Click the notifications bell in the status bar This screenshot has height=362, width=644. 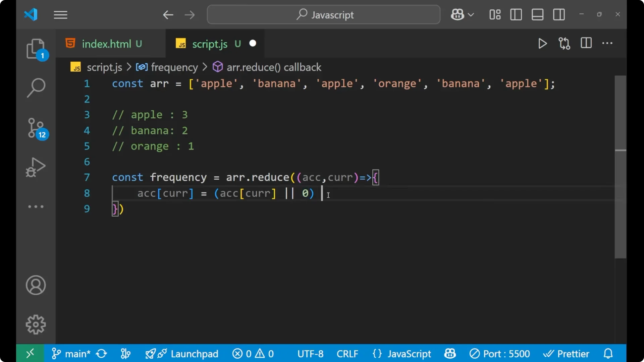(608, 354)
